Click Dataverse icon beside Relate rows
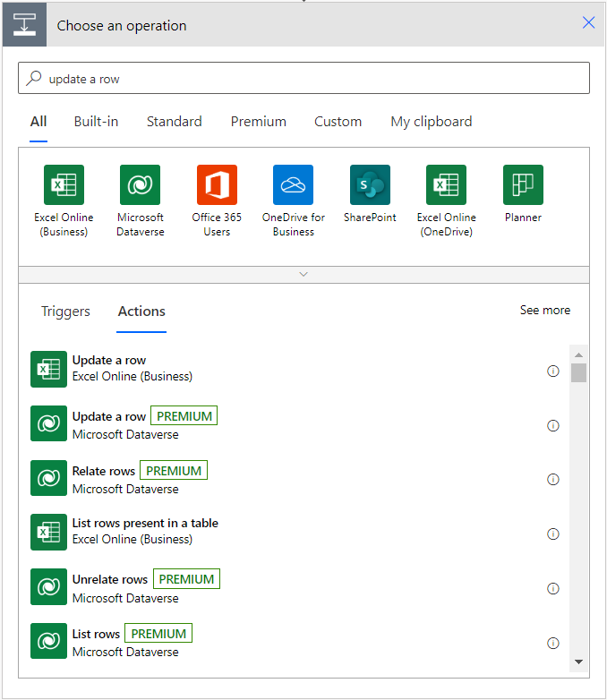 [x=48, y=478]
